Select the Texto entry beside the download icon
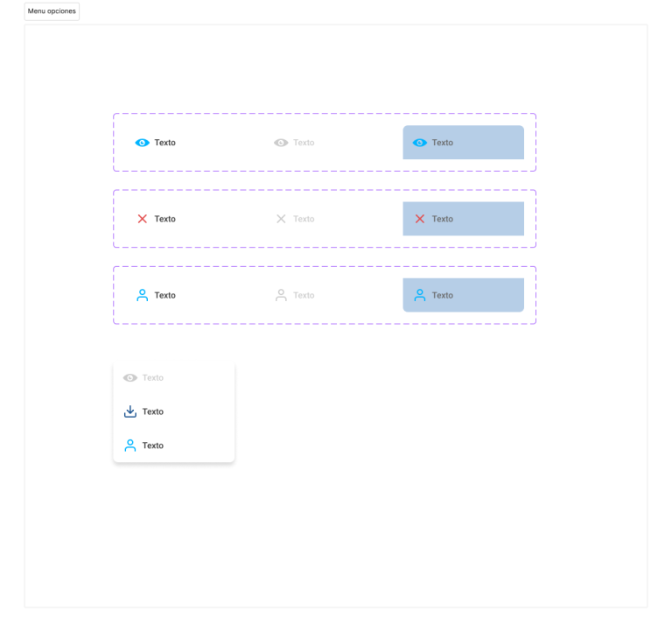Viewport: 672px width, 632px height. (153, 411)
